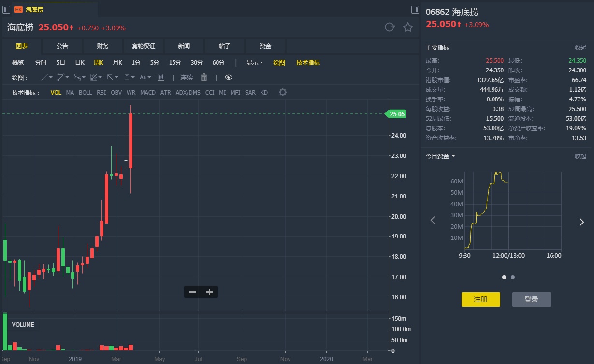Toggle the right sidebar panel
The image size is (594, 364).
[415, 9]
